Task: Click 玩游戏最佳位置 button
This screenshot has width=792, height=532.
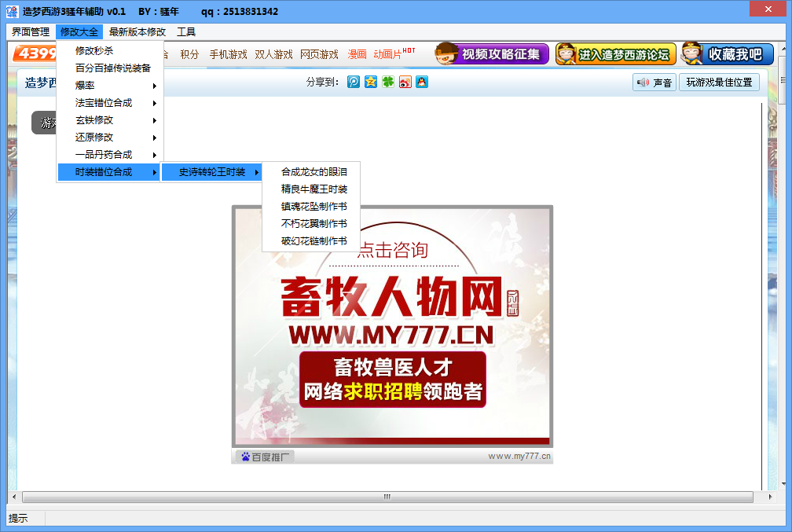Action: point(719,83)
